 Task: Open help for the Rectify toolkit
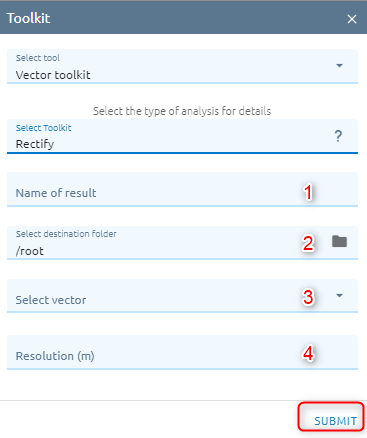point(338,136)
